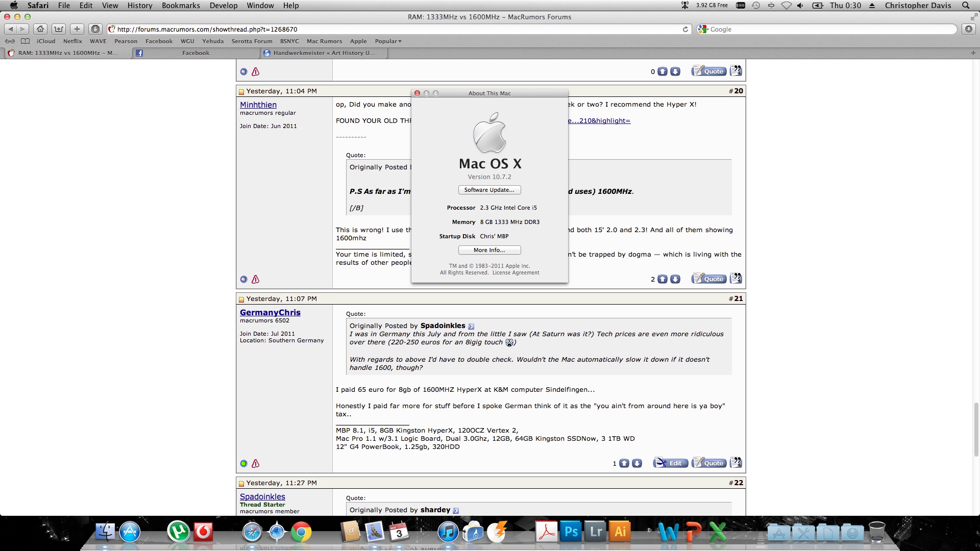Click Safari Home toolbar button
The width and height of the screenshot is (980, 551).
pyautogui.click(x=40, y=29)
